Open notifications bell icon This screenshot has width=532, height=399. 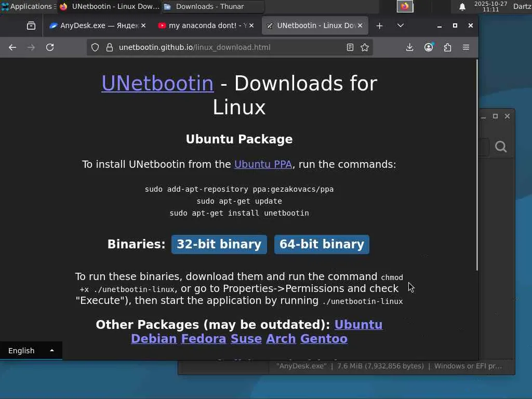click(462, 7)
